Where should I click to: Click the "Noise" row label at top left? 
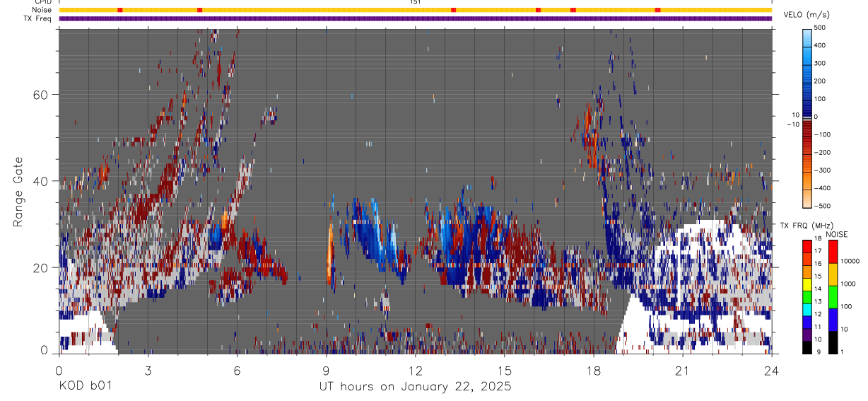click(42, 10)
